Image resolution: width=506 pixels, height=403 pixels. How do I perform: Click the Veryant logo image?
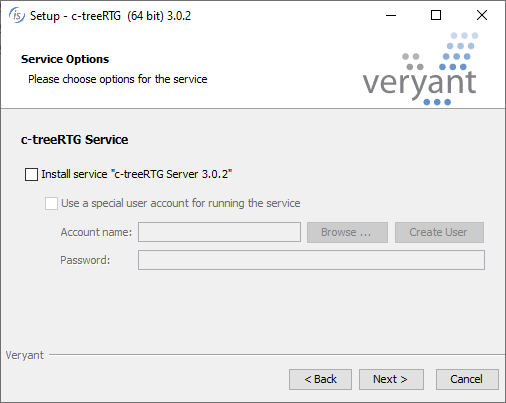(420, 69)
